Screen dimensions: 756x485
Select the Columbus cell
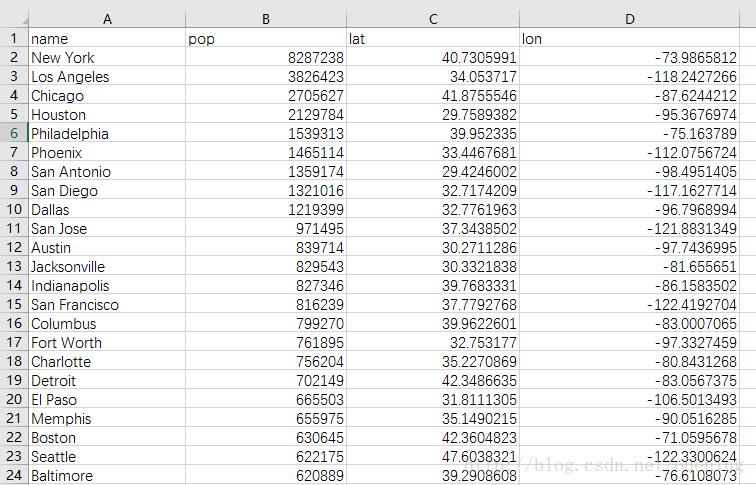(x=107, y=323)
